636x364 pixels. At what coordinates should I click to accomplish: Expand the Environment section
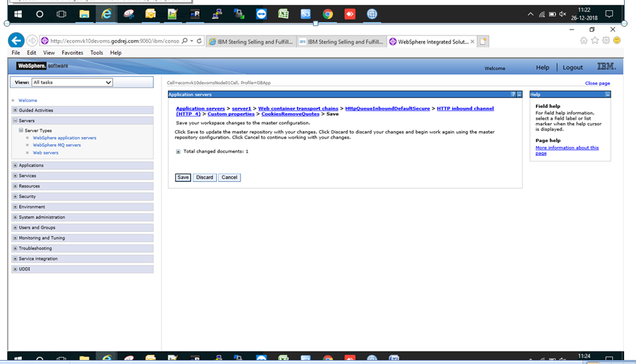coord(15,207)
